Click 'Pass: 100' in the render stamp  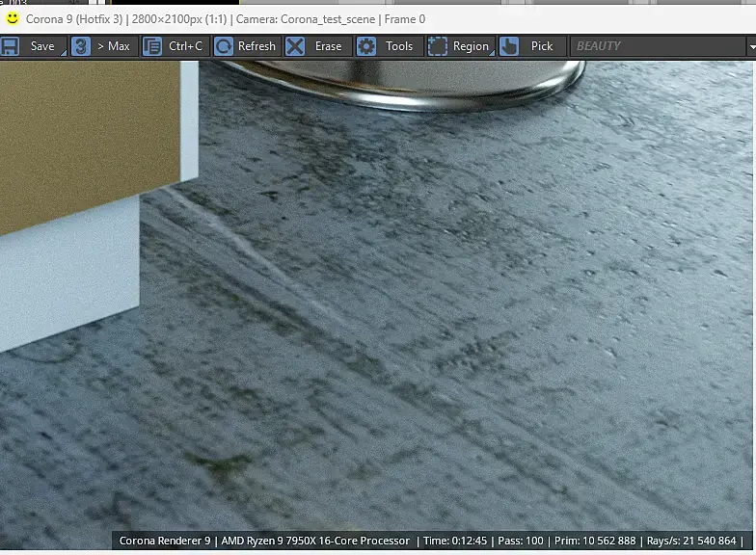[521, 542]
